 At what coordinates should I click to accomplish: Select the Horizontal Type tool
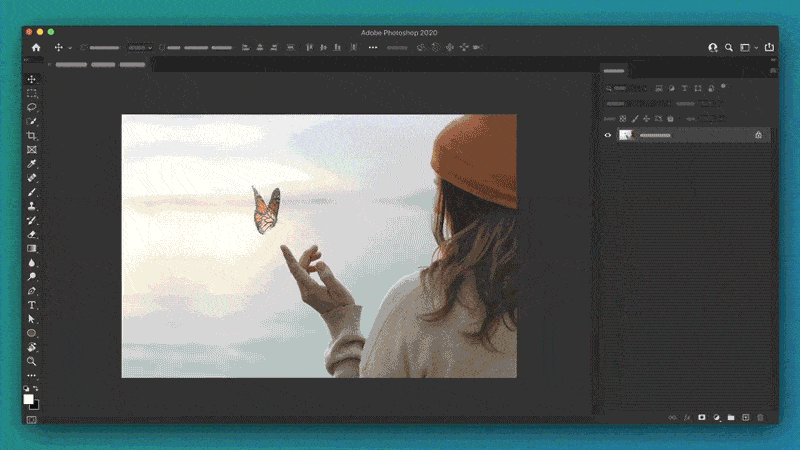32,305
